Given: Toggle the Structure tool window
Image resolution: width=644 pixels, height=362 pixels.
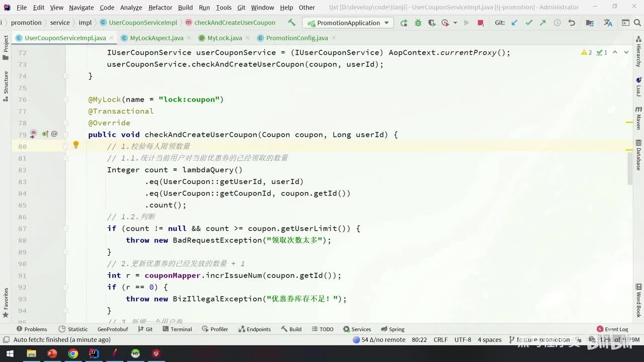Looking at the screenshot, I should pos(6,86).
